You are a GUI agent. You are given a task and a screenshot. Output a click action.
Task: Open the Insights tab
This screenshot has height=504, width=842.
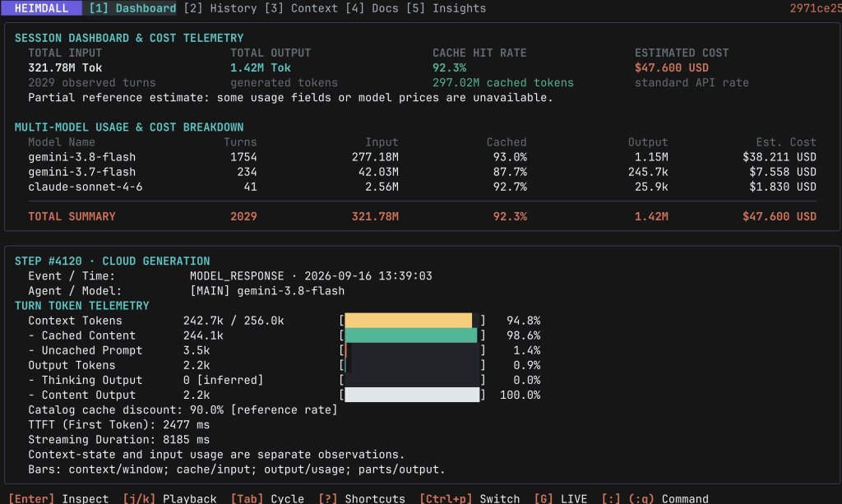(446, 8)
